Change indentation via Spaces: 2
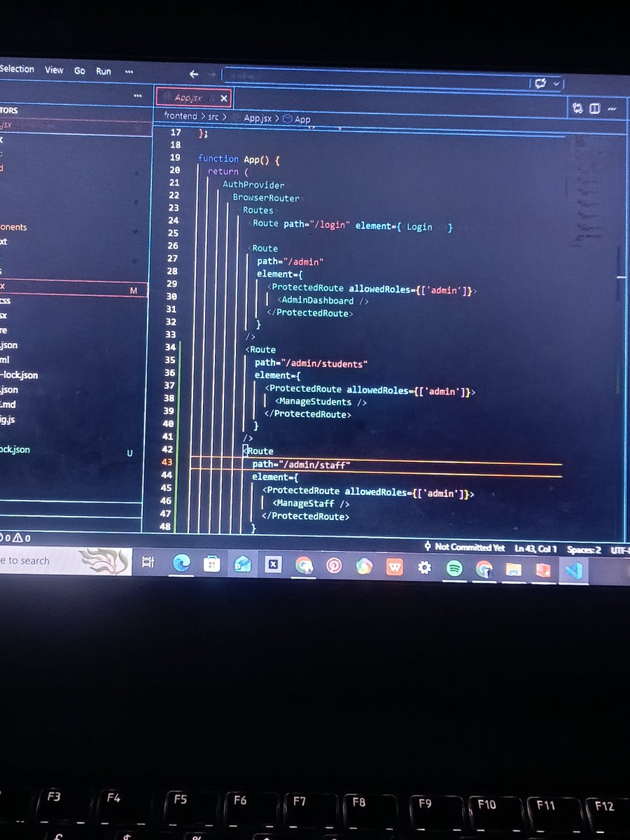This screenshot has height=840, width=630. (584, 550)
